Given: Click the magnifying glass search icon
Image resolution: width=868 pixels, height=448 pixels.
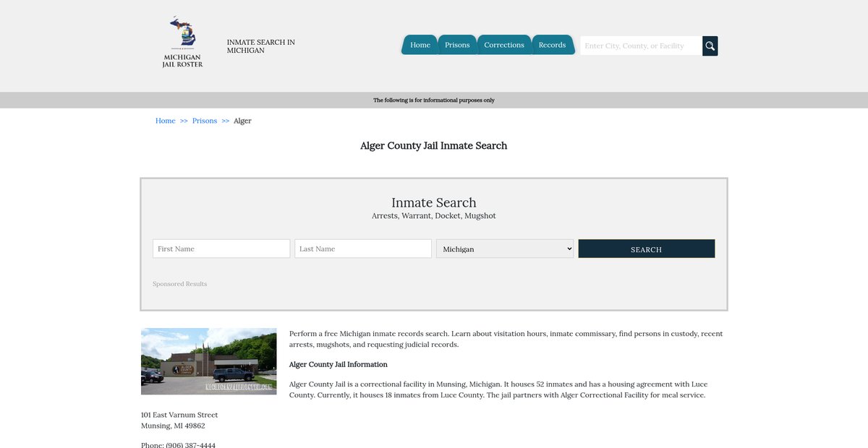Looking at the screenshot, I should click(x=710, y=46).
